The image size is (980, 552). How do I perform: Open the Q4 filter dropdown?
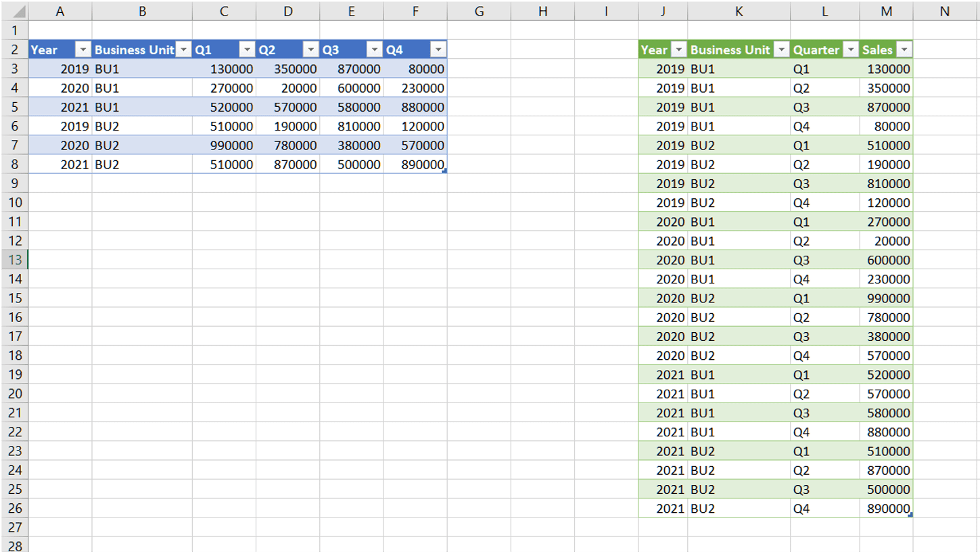(438, 49)
